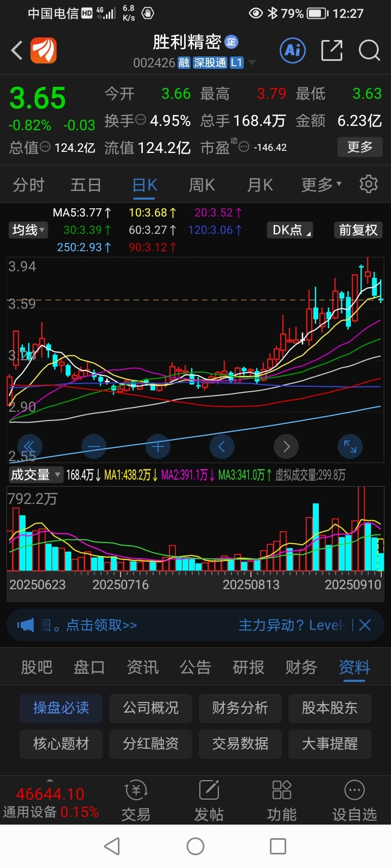Tap the 换手 info smiley icon
391x868 pixels.
point(141,119)
